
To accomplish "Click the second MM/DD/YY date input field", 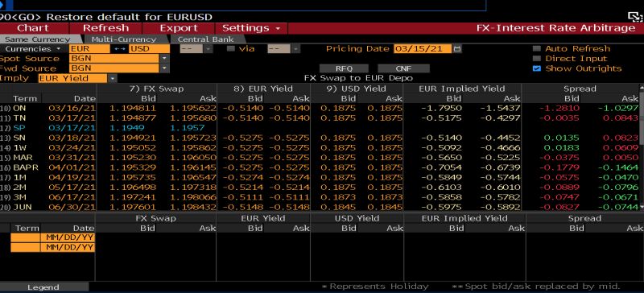I will pyautogui.click(x=68, y=247).
